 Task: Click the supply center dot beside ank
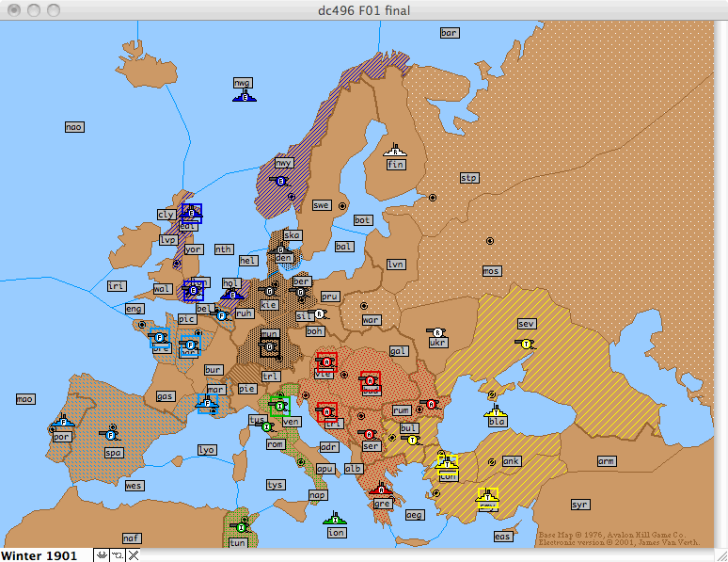click(x=492, y=462)
